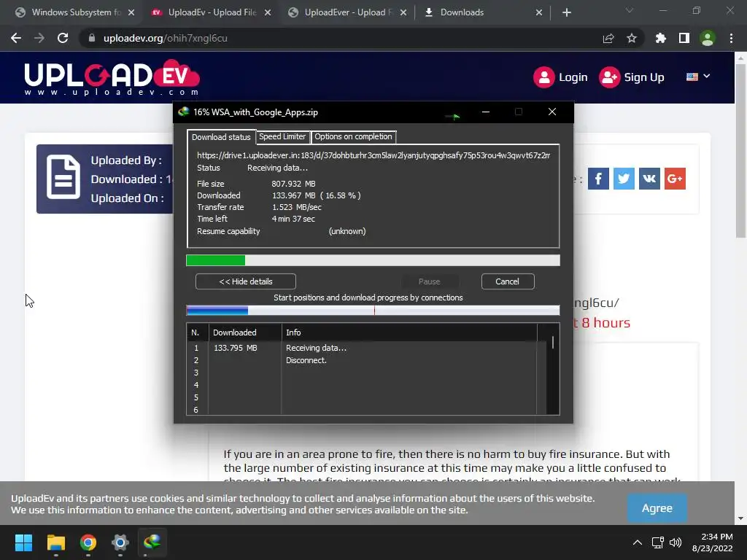Open the share this page icon
Viewport: 747px width, 560px height.
(608, 38)
